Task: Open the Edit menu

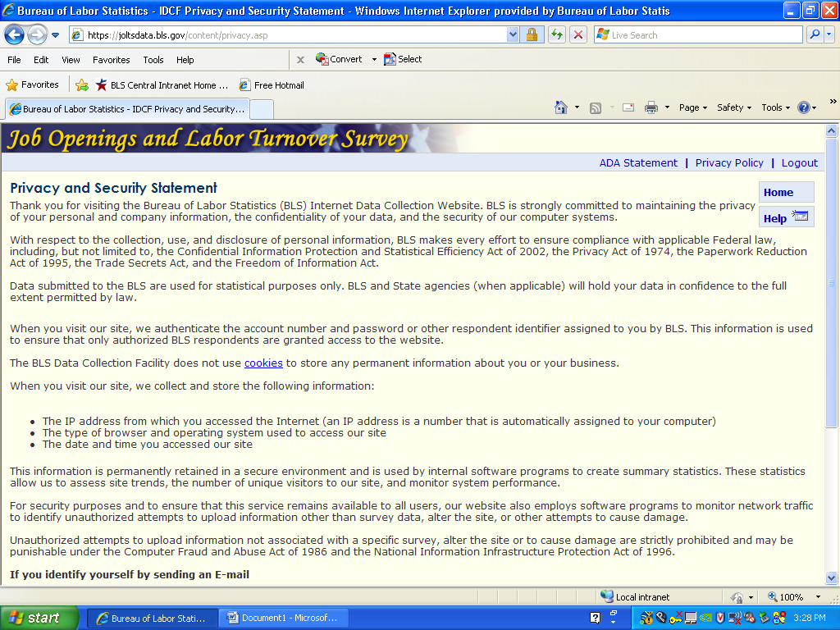Action: click(41, 60)
